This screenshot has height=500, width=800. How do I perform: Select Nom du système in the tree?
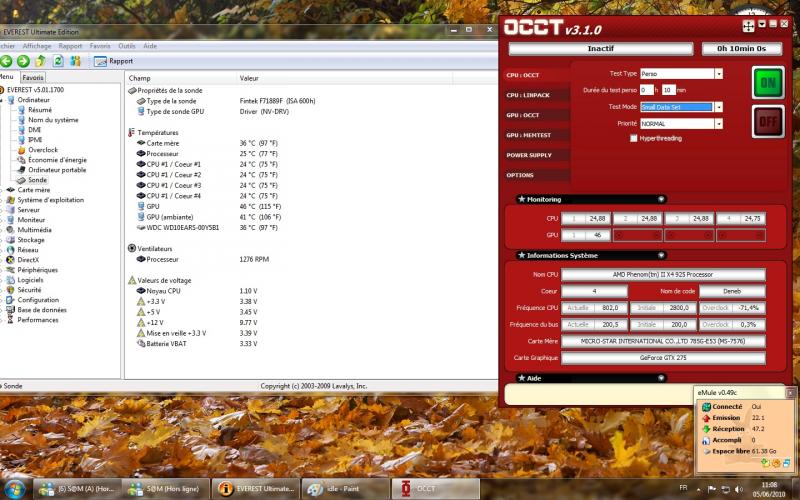[x=53, y=120]
